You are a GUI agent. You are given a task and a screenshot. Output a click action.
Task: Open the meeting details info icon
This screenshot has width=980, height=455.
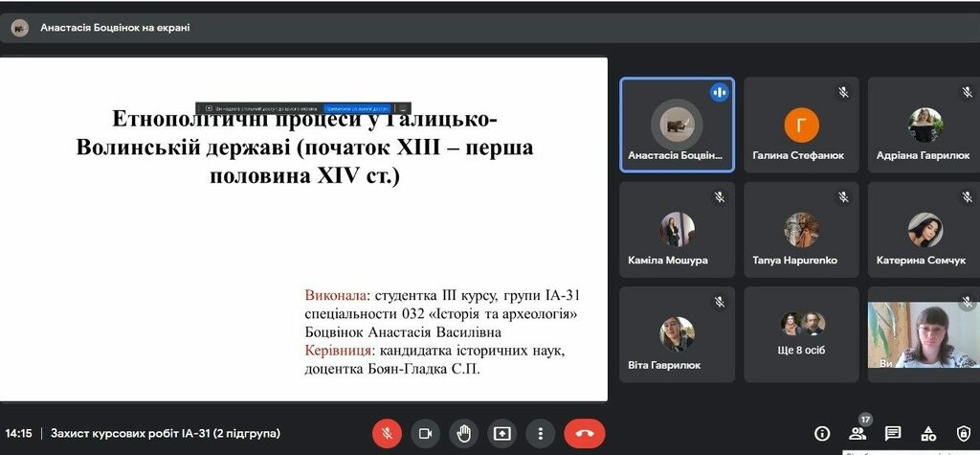point(821,433)
